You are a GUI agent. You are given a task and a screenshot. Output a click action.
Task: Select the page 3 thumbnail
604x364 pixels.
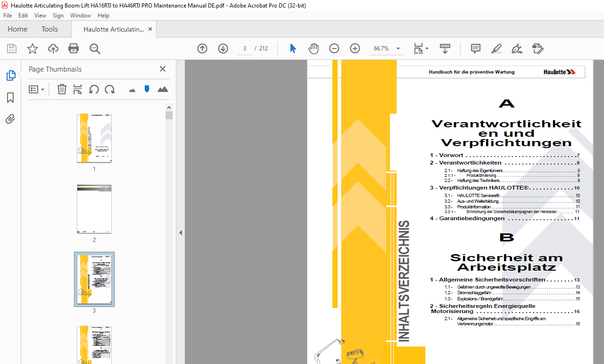click(94, 280)
